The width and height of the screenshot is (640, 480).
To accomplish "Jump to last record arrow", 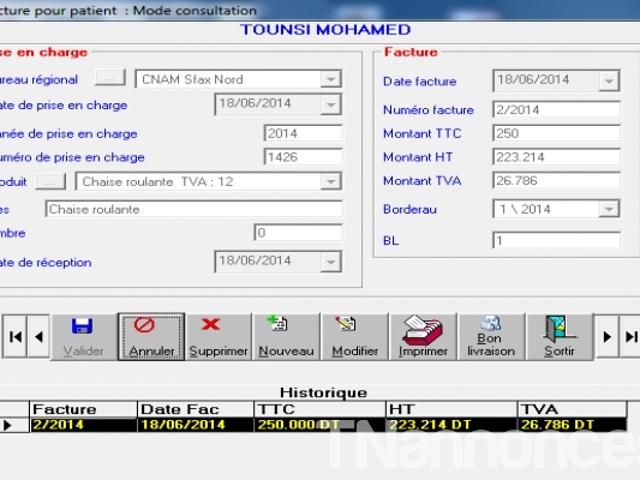I will pos(630,337).
